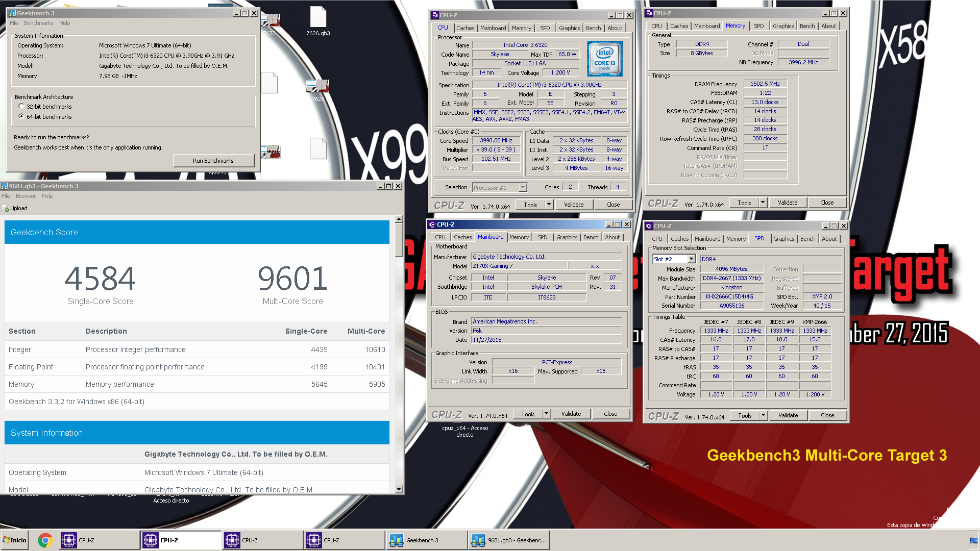980x551 pixels.
Task: Click the Geekbench results vertical scrollbar thumb
Action: (x=399, y=240)
